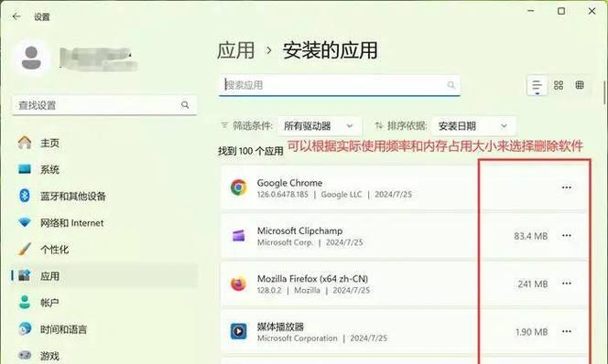608x364 pixels.
Task: Click the filter icon beside 筛选条件
Action: click(x=224, y=125)
